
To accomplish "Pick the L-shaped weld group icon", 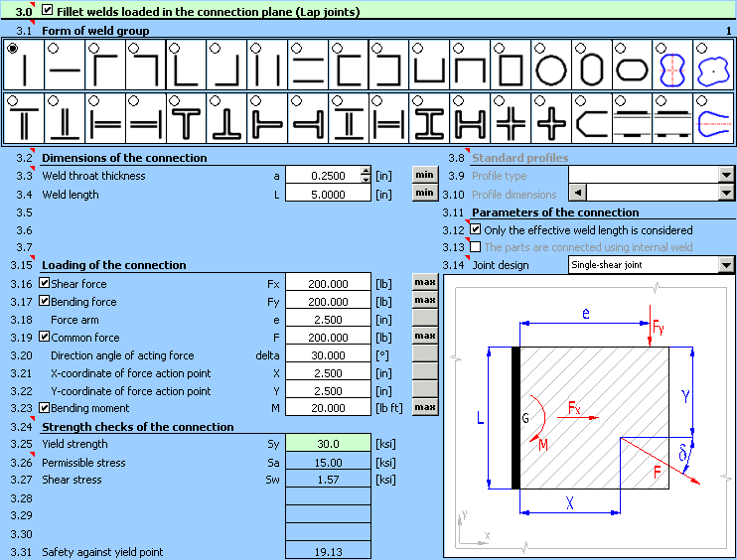I will point(186,66).
